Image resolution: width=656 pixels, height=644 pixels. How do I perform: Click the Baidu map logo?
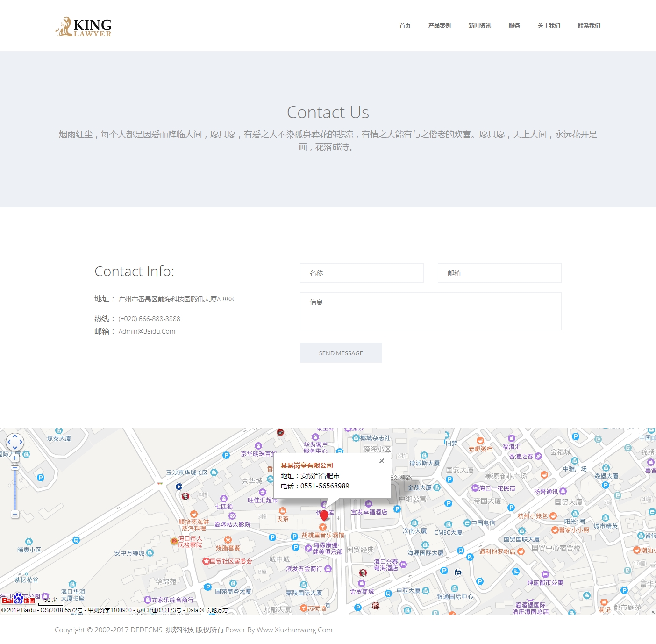pos(18,599)
